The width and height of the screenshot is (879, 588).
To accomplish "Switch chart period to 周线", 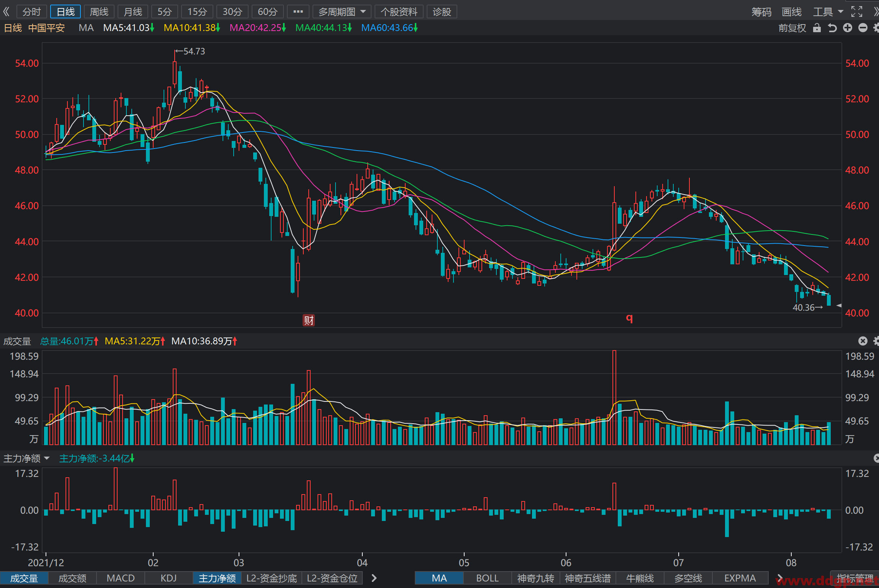I will [x=99, y=12].
